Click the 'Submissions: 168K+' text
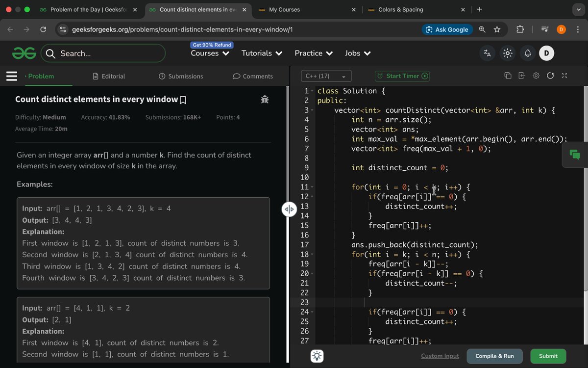Viewport: 588px width, 368px height. tap(173, 117)
